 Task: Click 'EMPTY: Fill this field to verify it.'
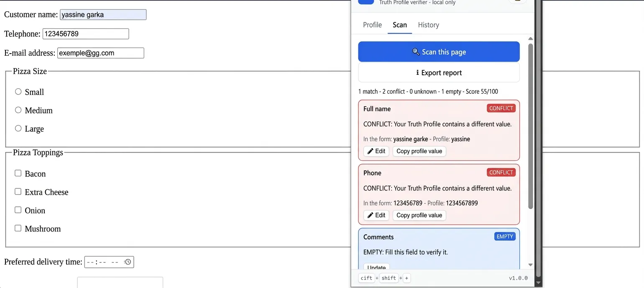pyautogui.click(x=406, y=252)
